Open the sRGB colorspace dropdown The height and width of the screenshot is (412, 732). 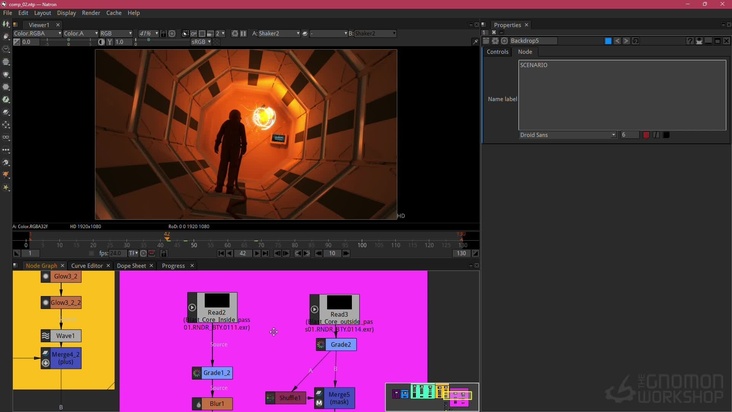[x=201, y=42]
